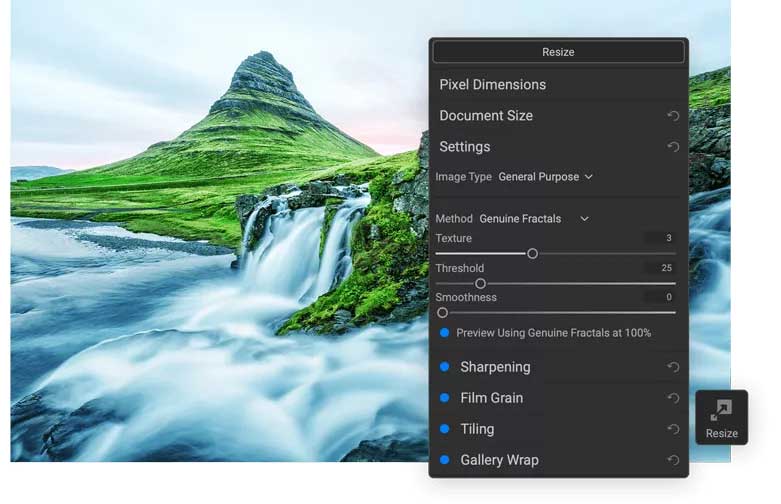
Task: Click the Threshold slider handle
Action: (x=480, y=284)
